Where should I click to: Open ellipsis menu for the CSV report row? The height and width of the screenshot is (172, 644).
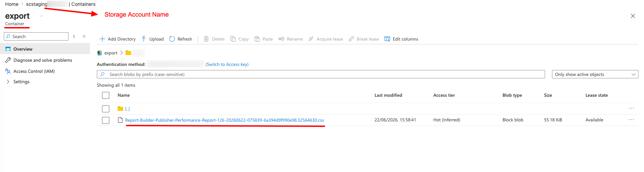point(631,120)
